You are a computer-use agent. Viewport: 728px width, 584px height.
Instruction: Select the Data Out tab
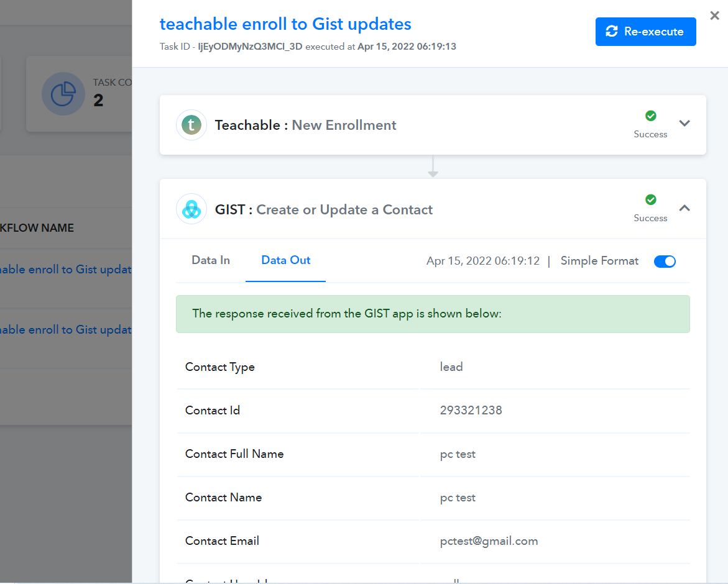click(285, 260)
